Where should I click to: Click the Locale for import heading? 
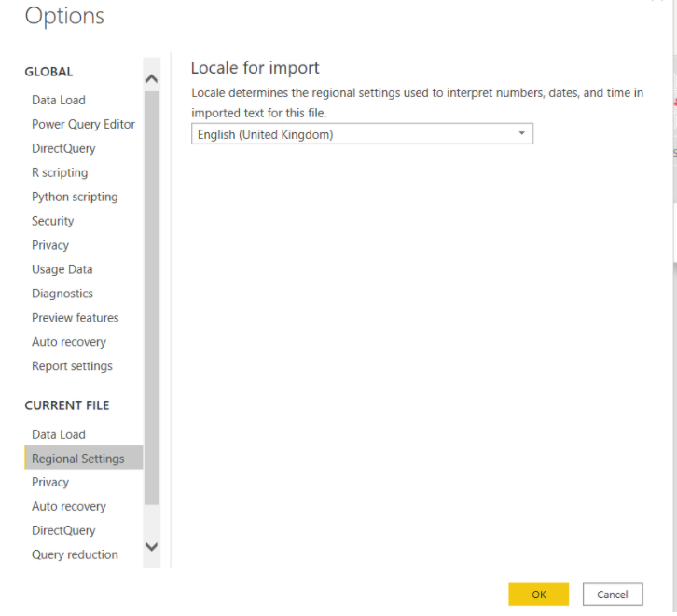pyautogui.click(x=255, y=68)
